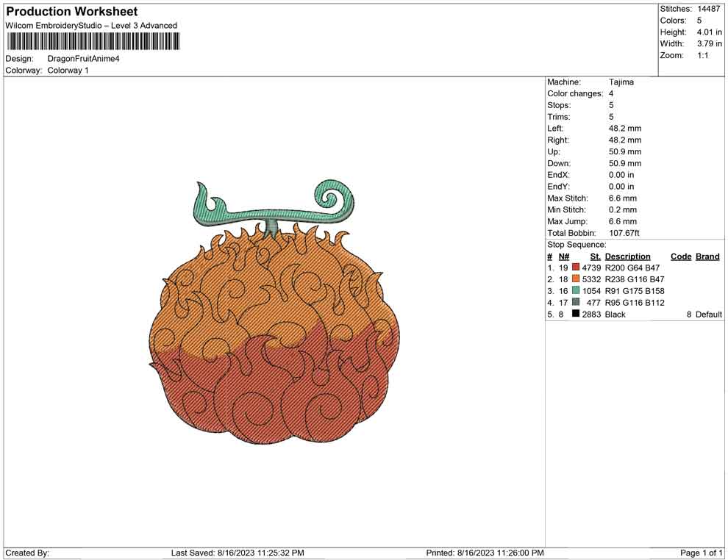Select 'Wilcom EmbroideryStudio – Level 3 Advanced' text
The image size is (728, 560).
[x=91, y=26]
